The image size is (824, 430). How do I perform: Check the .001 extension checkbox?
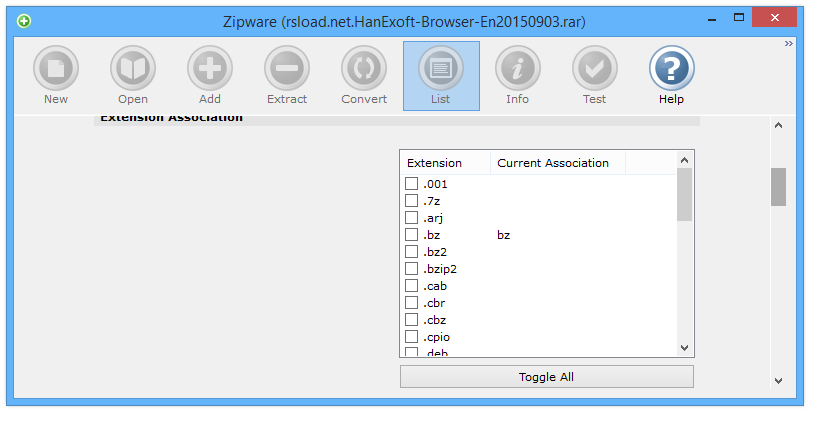411,183
